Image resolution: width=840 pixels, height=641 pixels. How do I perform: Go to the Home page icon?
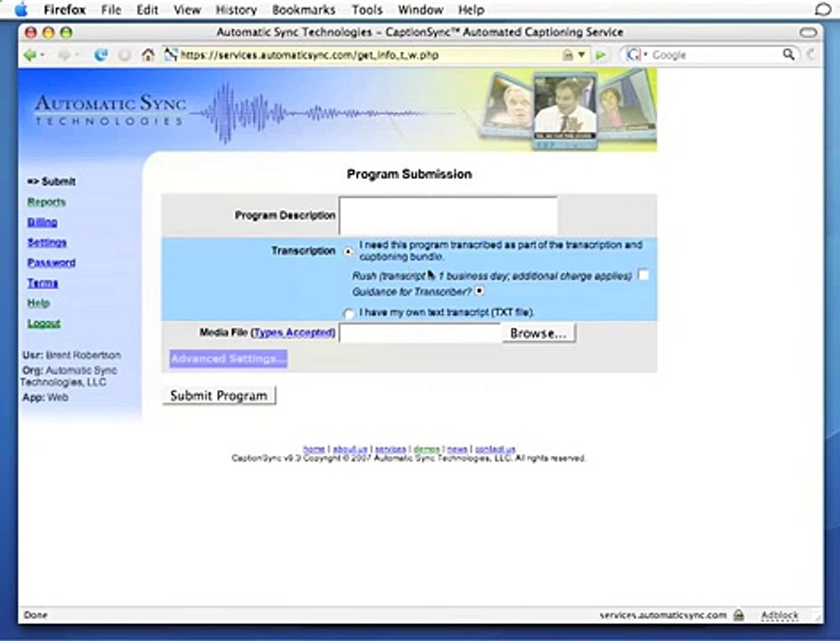tap(148, 54)
